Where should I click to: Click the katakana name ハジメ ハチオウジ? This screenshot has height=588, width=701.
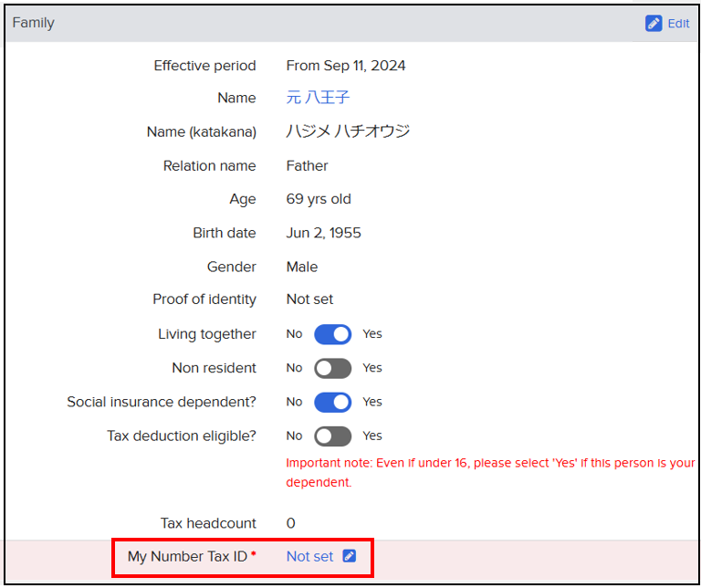click(348, 131)
